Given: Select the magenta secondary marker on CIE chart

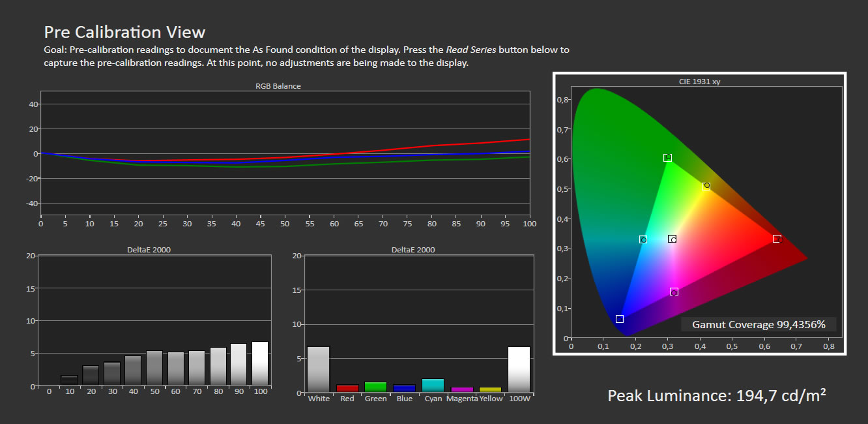Looking at the screenshot, I should click(674, 292).
